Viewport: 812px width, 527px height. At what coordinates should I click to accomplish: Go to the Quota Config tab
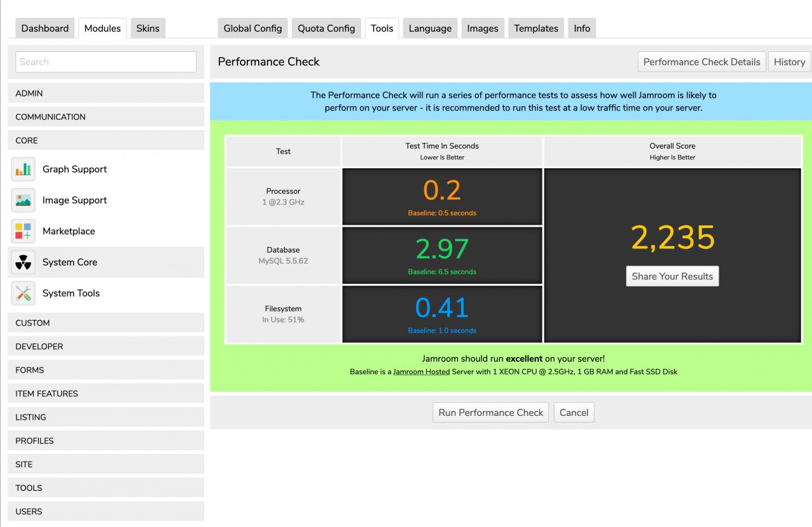tap(326, 29)
